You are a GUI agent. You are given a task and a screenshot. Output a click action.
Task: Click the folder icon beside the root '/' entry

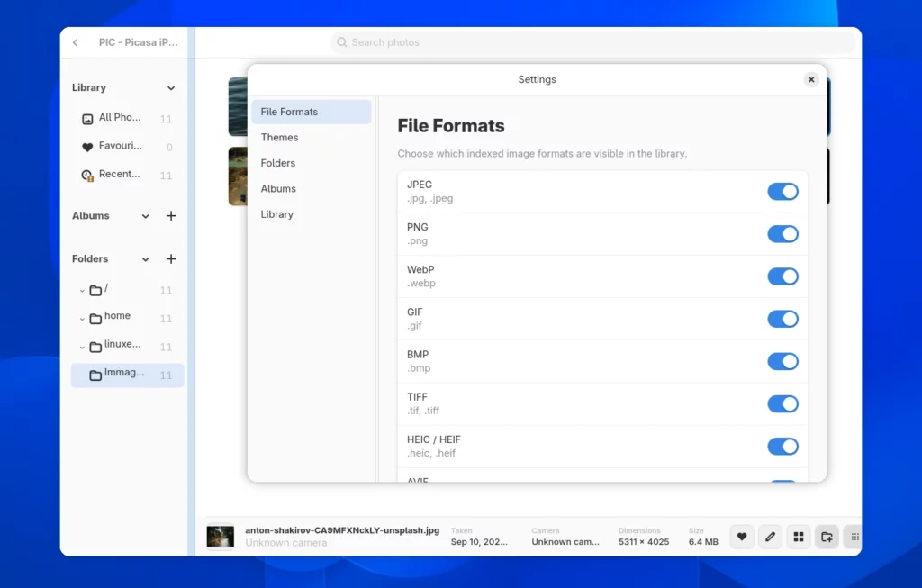[95, 291]
